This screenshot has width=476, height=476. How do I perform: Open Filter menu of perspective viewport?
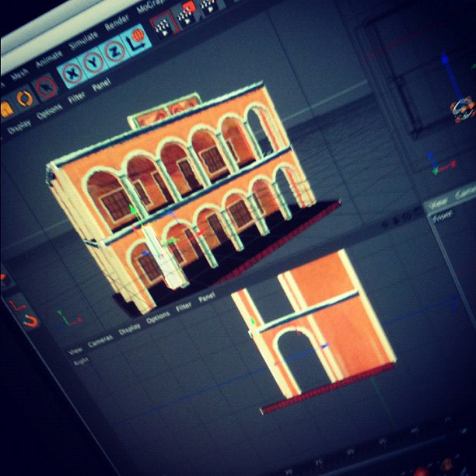(76, 97)
